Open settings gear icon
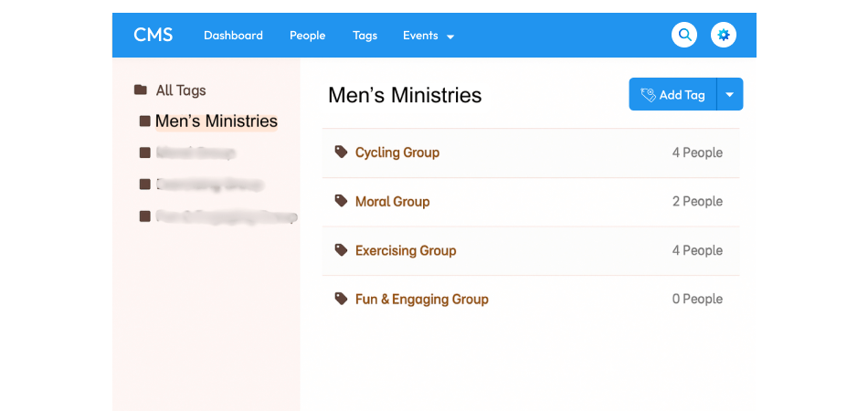The image size is (868, 411). pos(724,36)
